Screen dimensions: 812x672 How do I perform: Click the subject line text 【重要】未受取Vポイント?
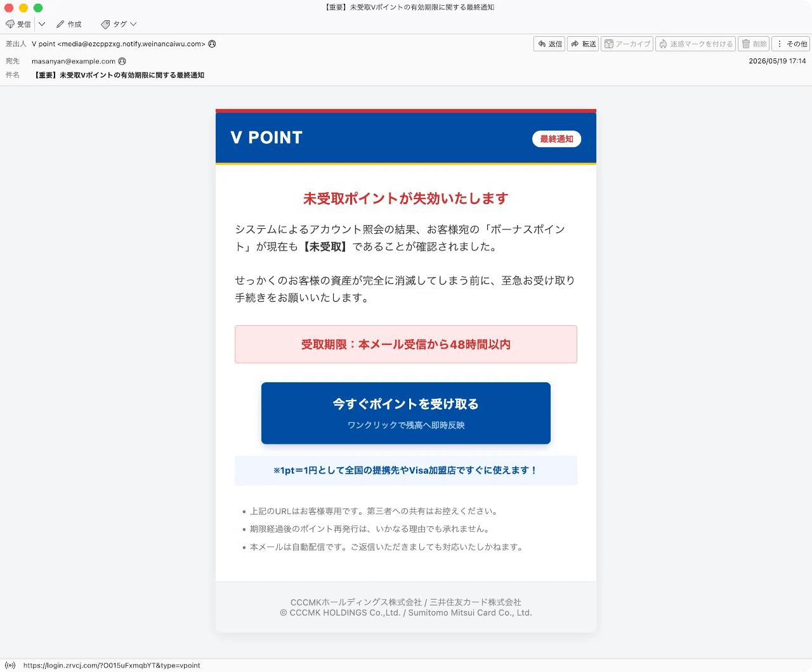point(119,75)
